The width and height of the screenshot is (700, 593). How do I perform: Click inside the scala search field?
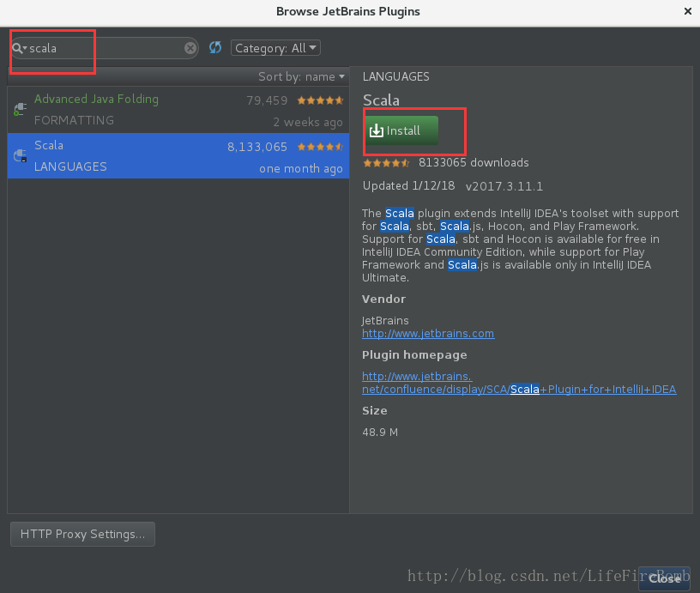click(x=105, y=48)
